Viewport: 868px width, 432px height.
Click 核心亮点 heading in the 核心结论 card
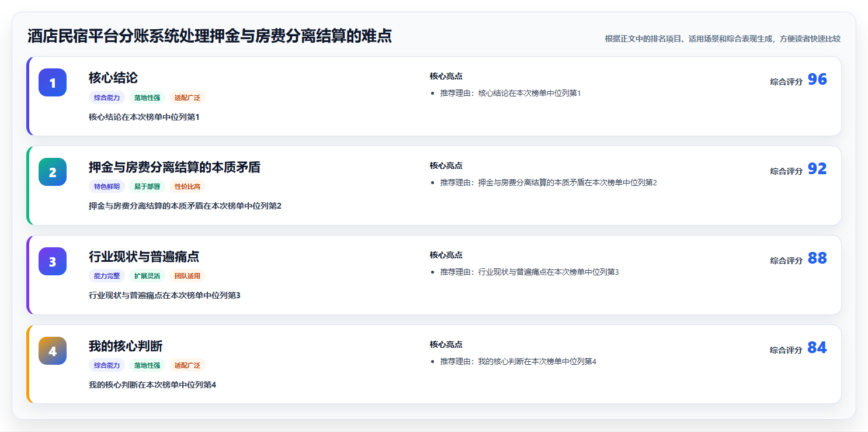click(x=446, y=76)
